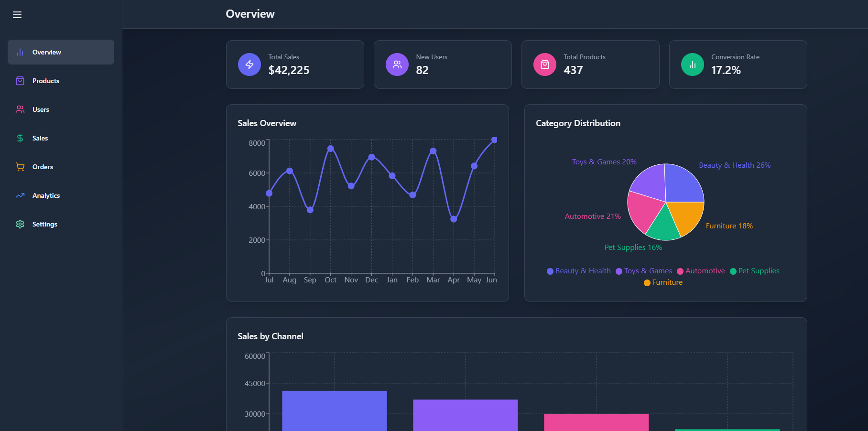Click the Orders shopping cart icon

point(20,167)
